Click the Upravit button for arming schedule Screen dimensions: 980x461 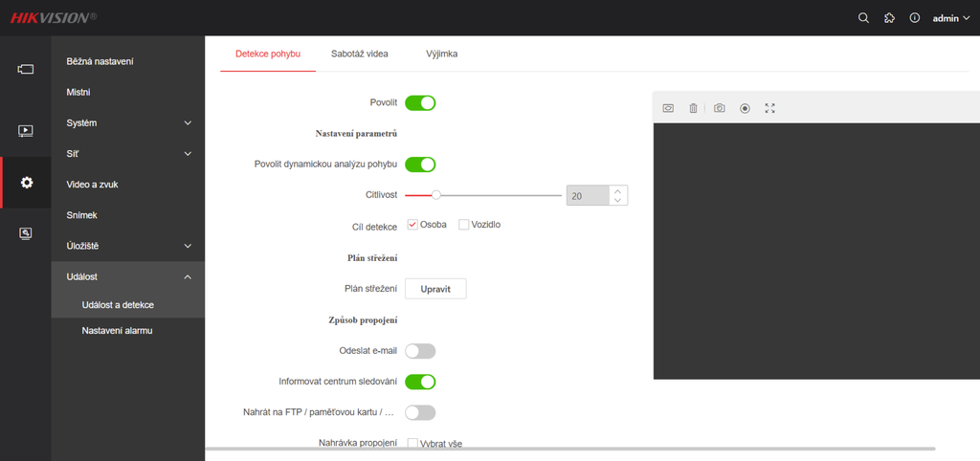[x=435, y=289]
